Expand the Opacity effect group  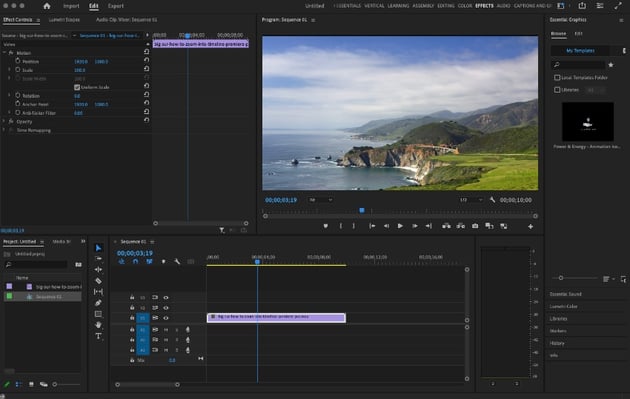coord(4,121)
